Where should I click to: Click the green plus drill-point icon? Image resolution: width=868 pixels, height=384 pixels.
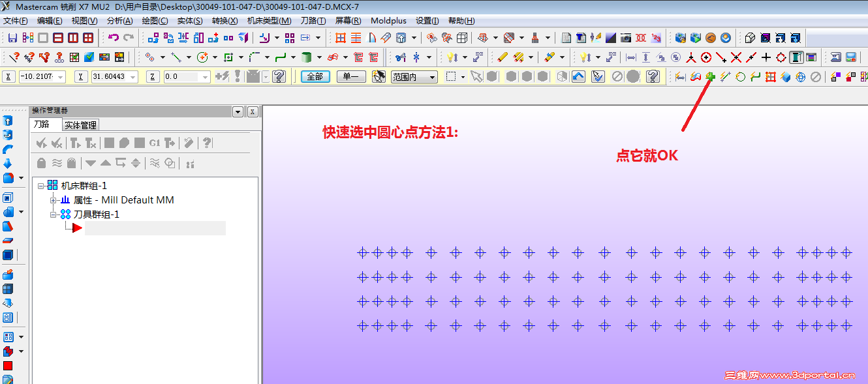coord(711,77)
